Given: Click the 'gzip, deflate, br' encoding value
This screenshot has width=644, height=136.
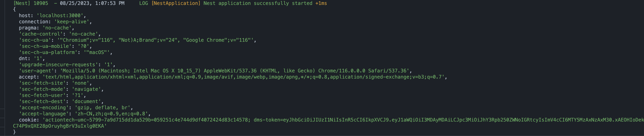Looking at the screenshot, I should [103, 108].
